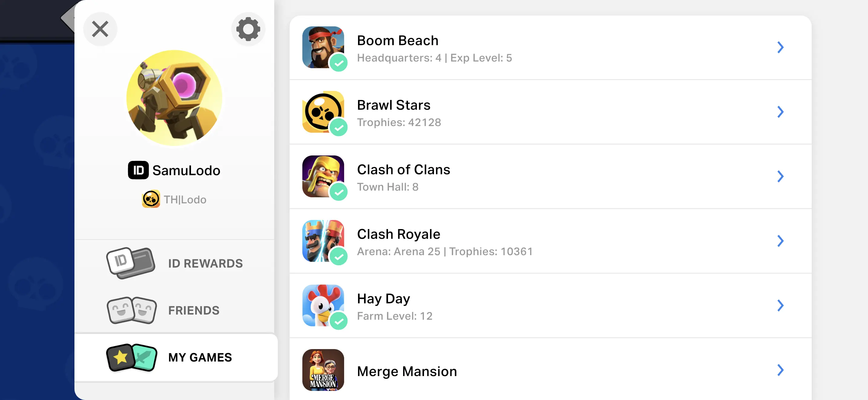Click the SamuLodo profile avatar
Screen dimensions: 868x400
click(x=174, y=98)
